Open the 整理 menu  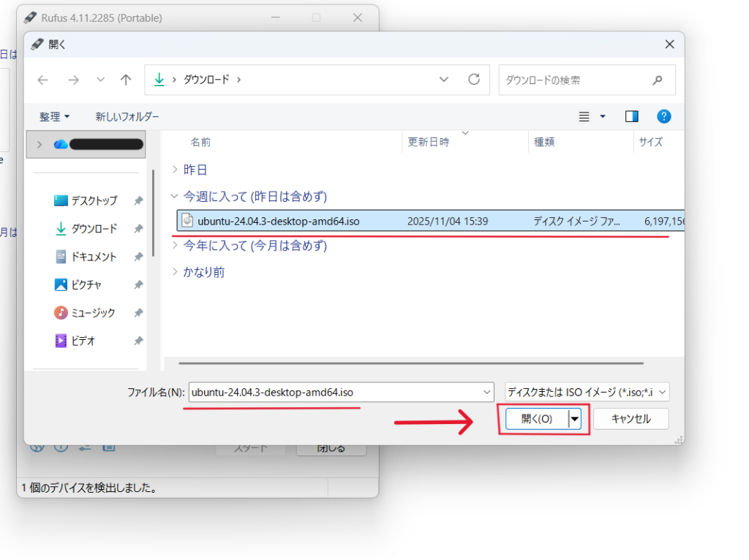(55, 117)
